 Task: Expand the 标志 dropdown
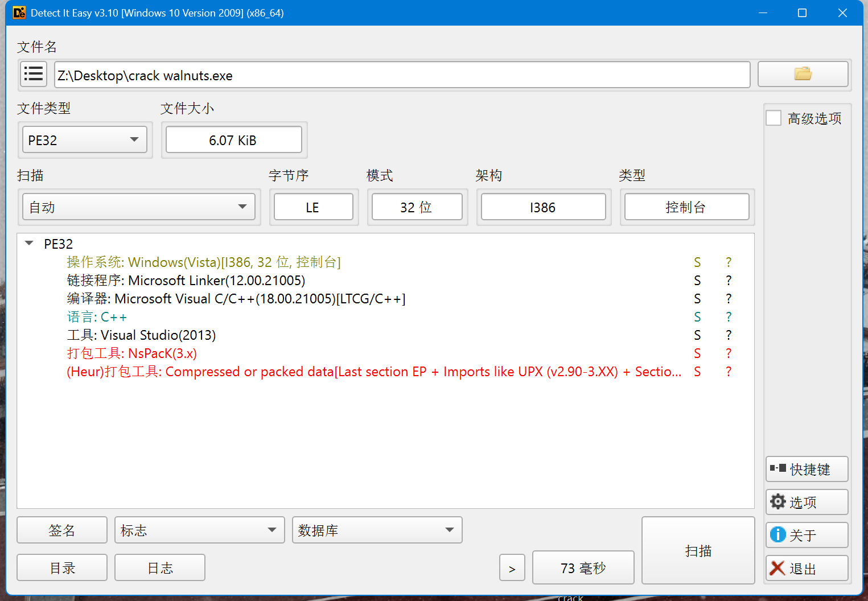(199, 530)
